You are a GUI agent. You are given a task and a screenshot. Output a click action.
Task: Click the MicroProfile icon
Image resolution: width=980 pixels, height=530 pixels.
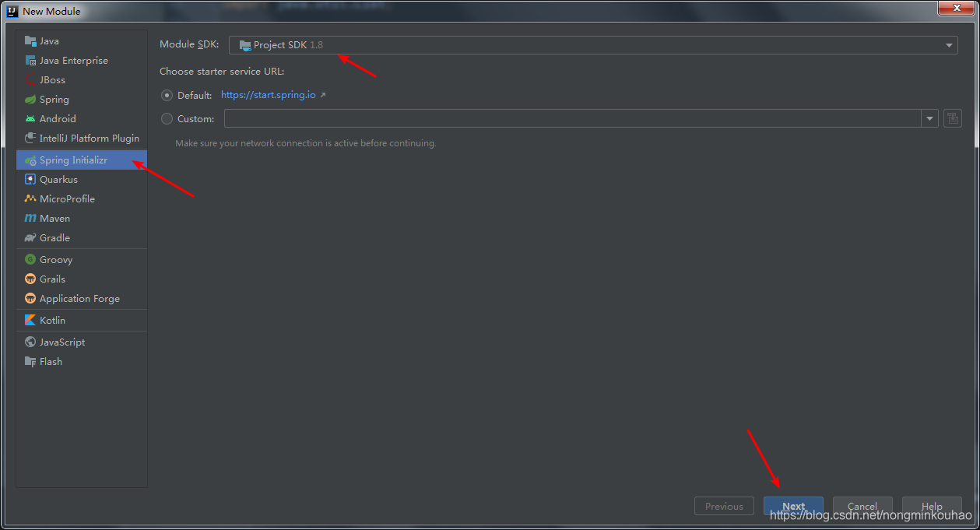[x=30, y=199]
